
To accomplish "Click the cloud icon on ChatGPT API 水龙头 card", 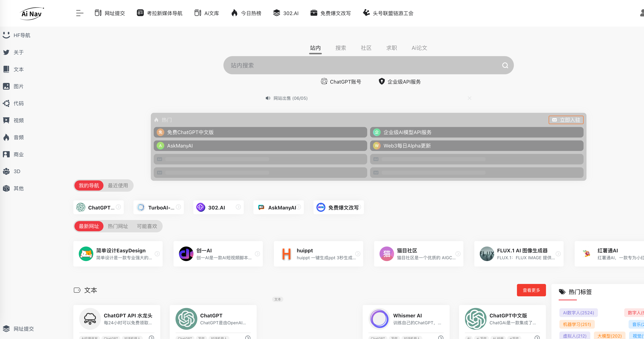I will [x=90, y=318].
